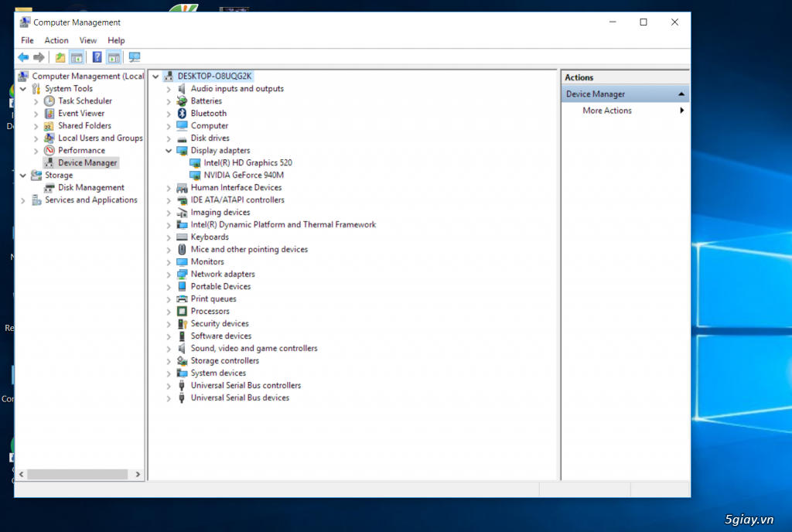
Task: Select Intel(R) HD Graphics 520 adapter
Action: (x=247, y=163)
